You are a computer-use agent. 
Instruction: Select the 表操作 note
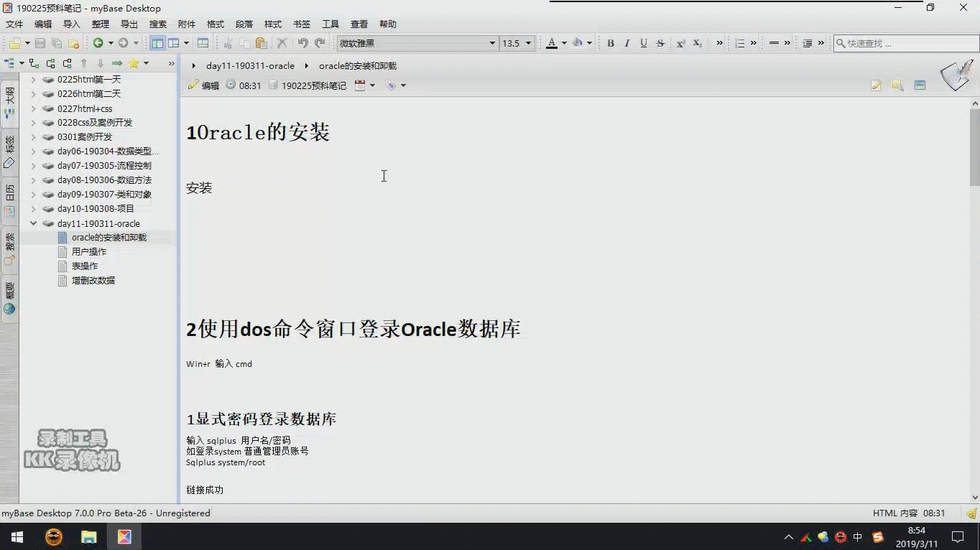point(85,266)
